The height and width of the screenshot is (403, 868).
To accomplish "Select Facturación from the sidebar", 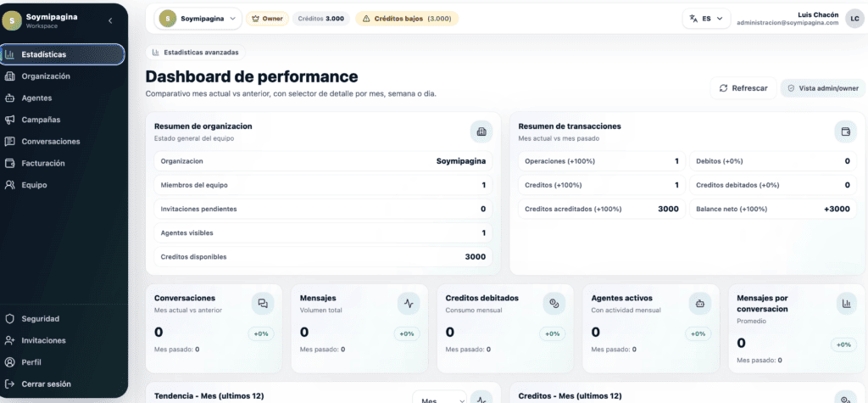I will pos(43,163).
